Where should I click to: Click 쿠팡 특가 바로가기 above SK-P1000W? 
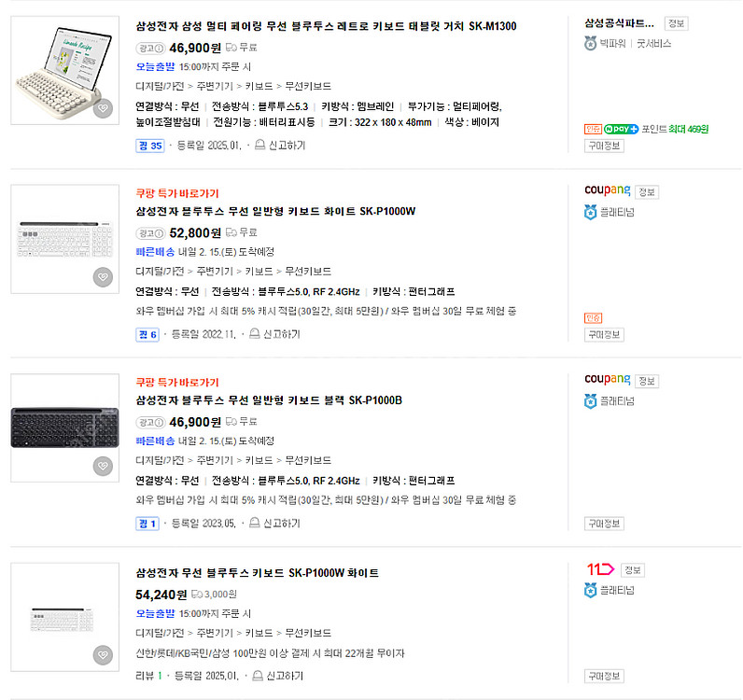(177, 193)
